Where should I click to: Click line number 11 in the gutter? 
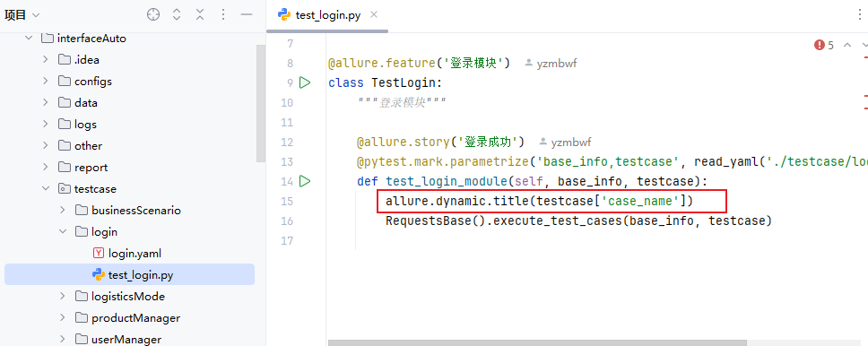[287, 122]
